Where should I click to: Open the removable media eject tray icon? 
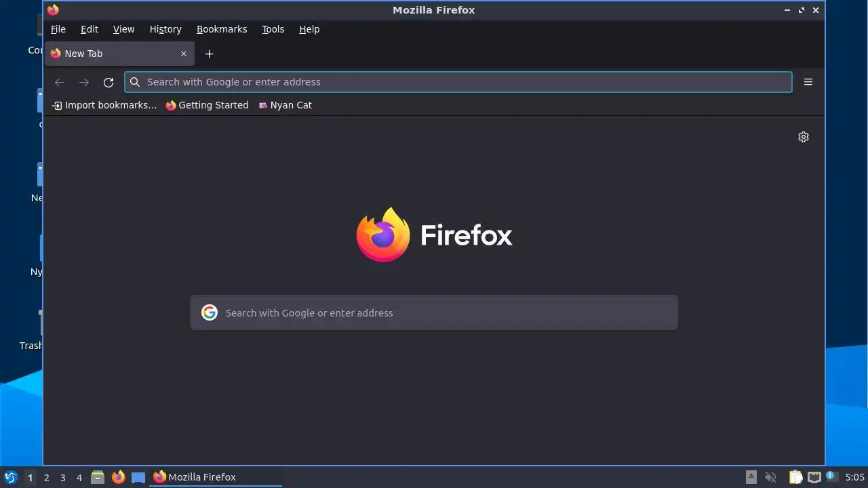(751, 477)
